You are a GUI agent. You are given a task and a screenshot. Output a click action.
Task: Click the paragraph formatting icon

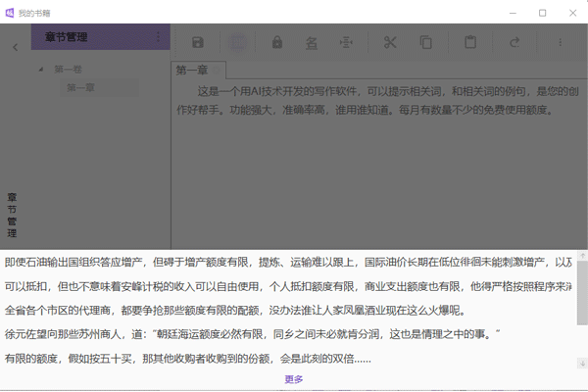(x=346, y=42)
